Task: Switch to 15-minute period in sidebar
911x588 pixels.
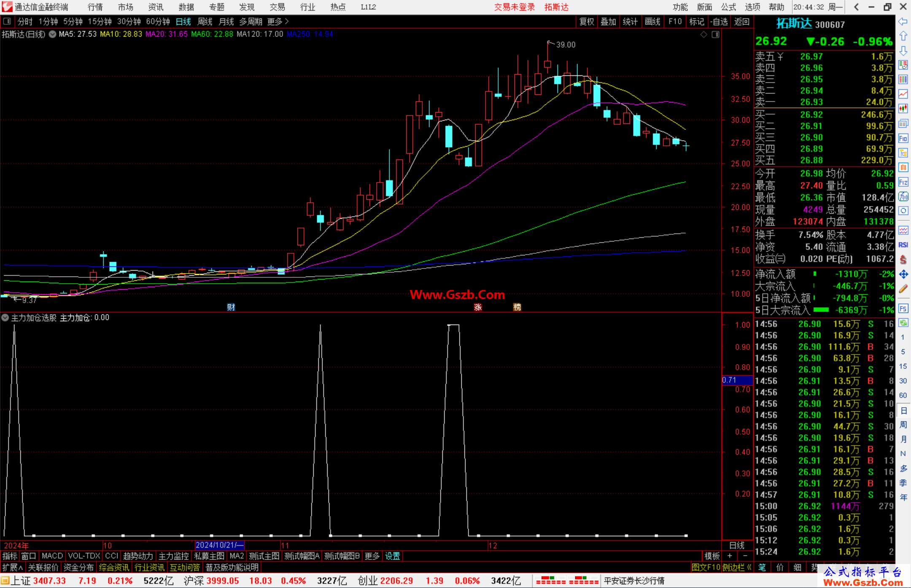Action: coord(903,366)
